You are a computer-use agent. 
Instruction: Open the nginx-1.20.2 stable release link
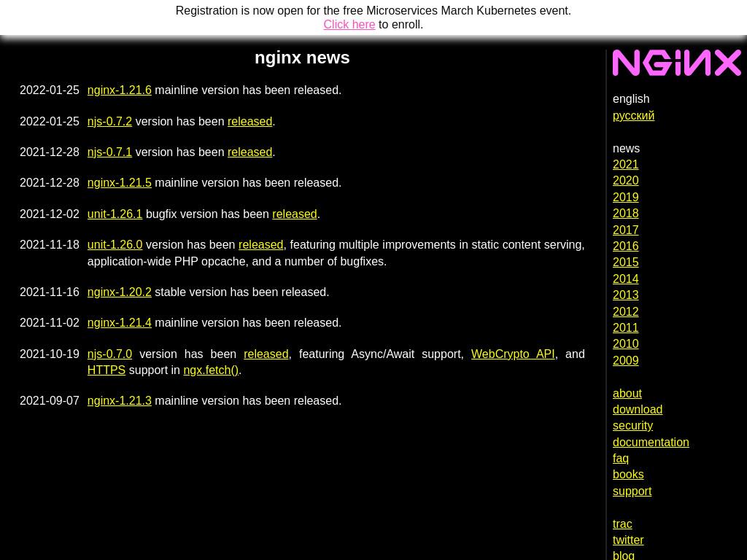(x=119, y=292)
